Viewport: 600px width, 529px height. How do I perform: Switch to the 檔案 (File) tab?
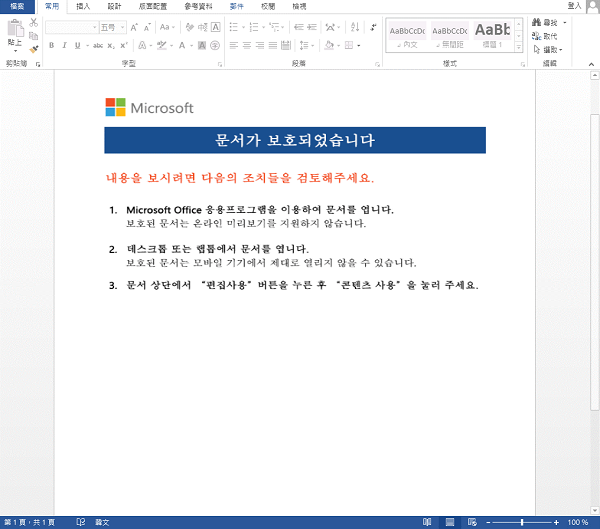pos(17,6)
